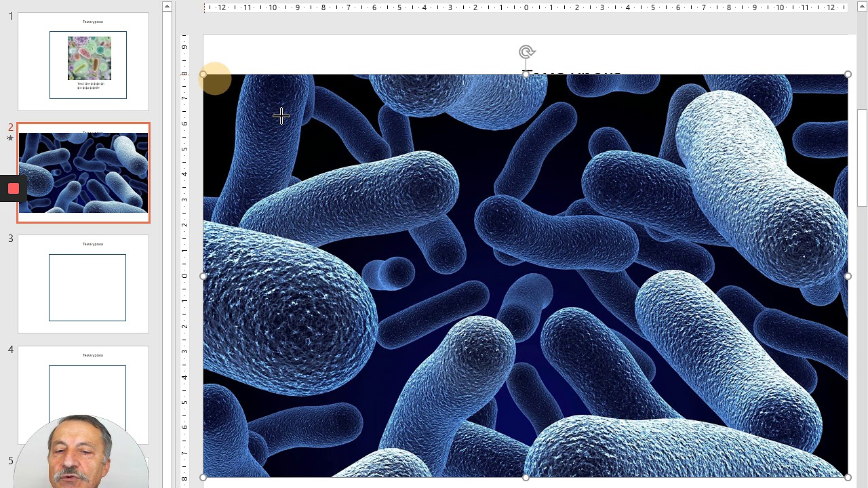Click the presenter webcam overlay

pos(80,451)
